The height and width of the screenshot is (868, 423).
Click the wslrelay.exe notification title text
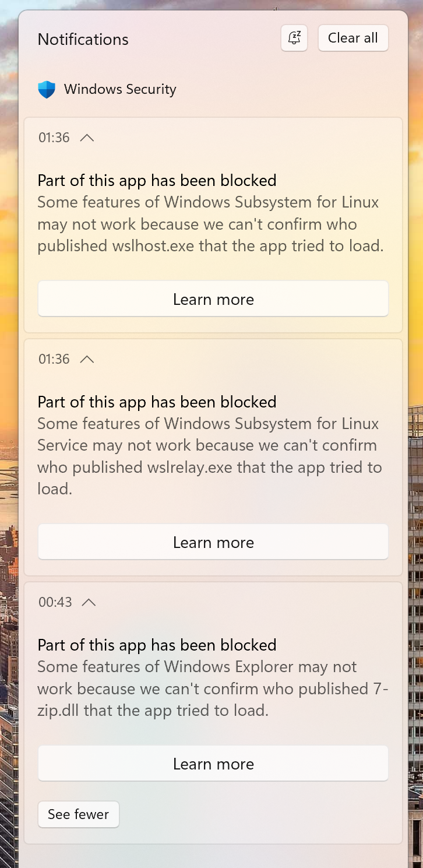157,402
